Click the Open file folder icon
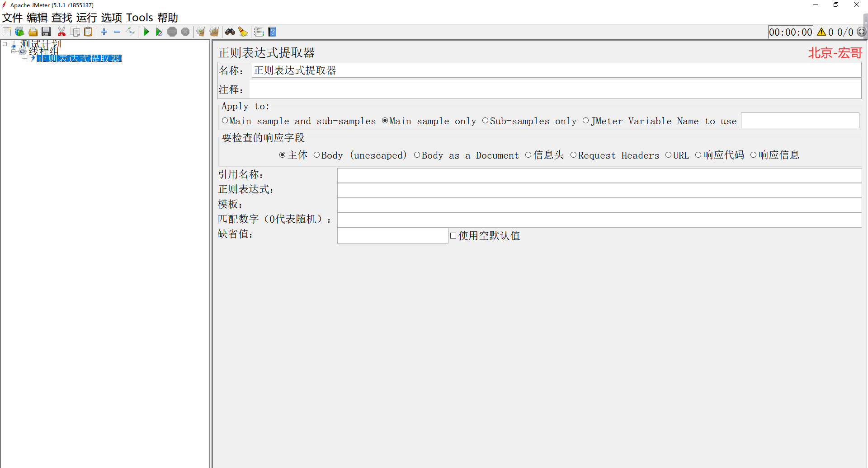Screen dimensions: 868x468 (x=33, y=32)
